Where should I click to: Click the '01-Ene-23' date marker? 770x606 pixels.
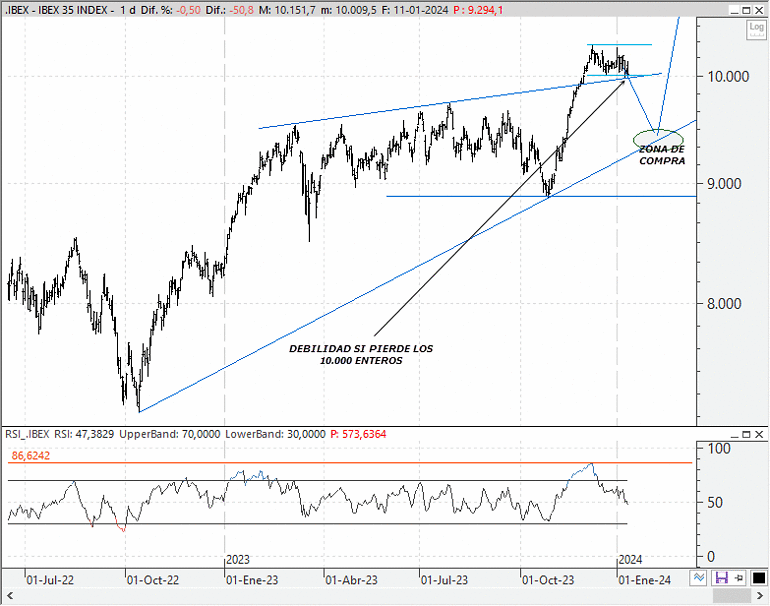point(252,580)
